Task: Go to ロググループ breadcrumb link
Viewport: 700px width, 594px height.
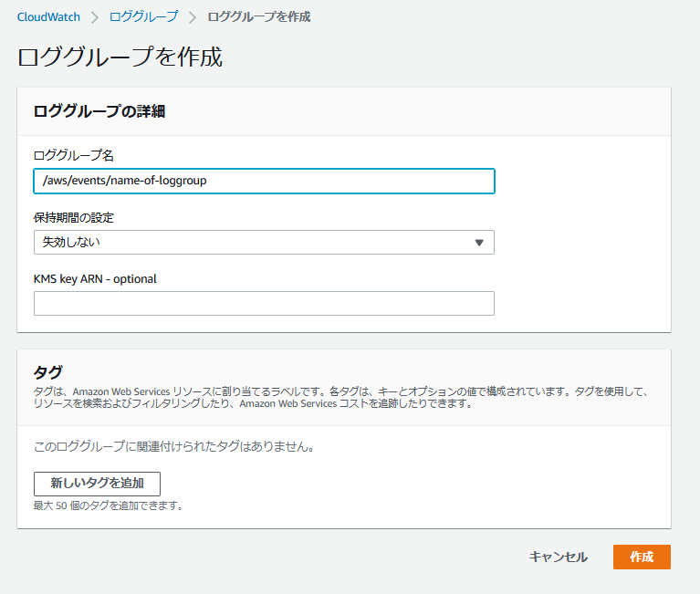Action: click(143, 17)
